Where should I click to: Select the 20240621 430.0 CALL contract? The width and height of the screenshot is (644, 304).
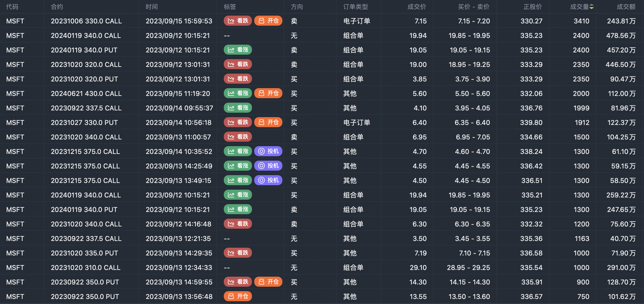tap(86, 94)
